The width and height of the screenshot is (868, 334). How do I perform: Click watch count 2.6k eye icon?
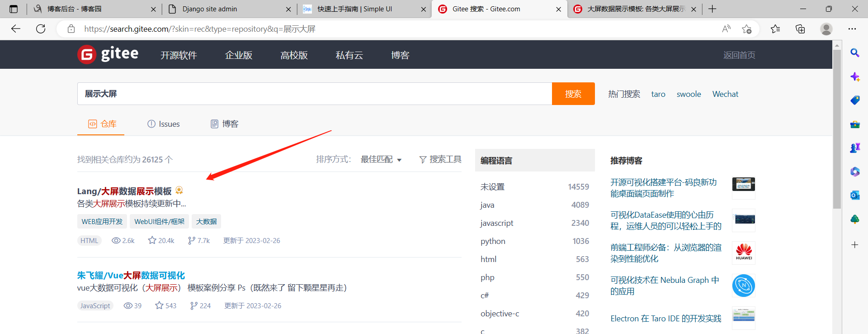pyautogui.click(x=123, y=240)
